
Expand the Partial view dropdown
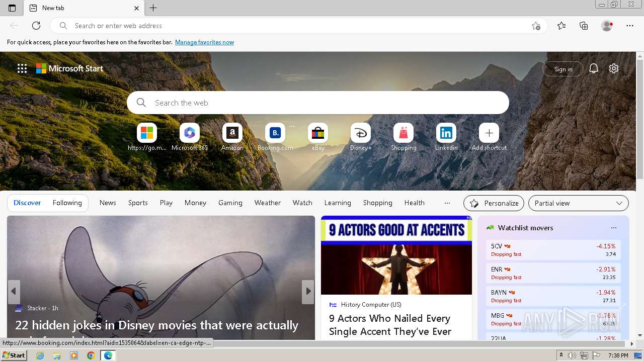pyautogui.click(x=579, y=203)
